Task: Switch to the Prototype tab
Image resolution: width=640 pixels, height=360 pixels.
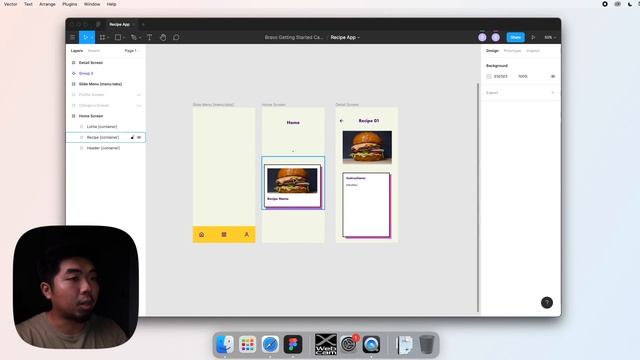Action: [512, 51]
